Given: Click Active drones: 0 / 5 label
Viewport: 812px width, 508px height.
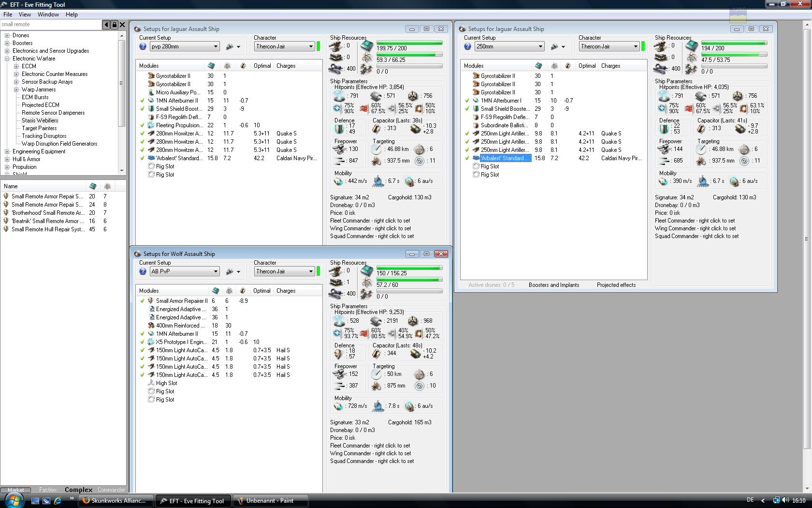Looking at the screenshot, I should [492, 285].
